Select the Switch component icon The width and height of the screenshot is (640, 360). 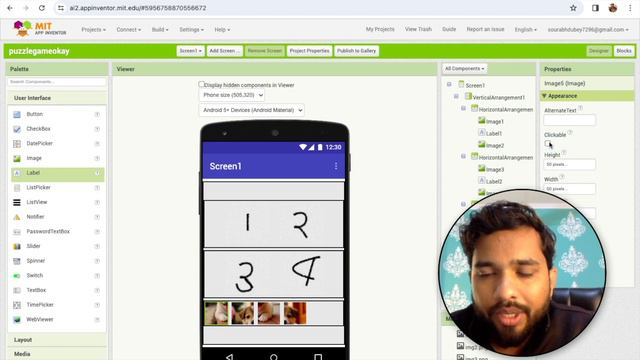(17, 276)
